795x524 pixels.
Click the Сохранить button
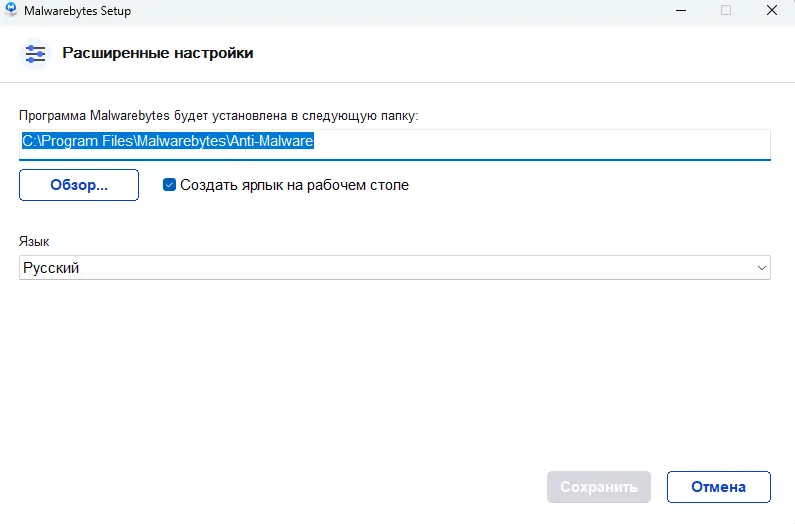tap(599, 487)
